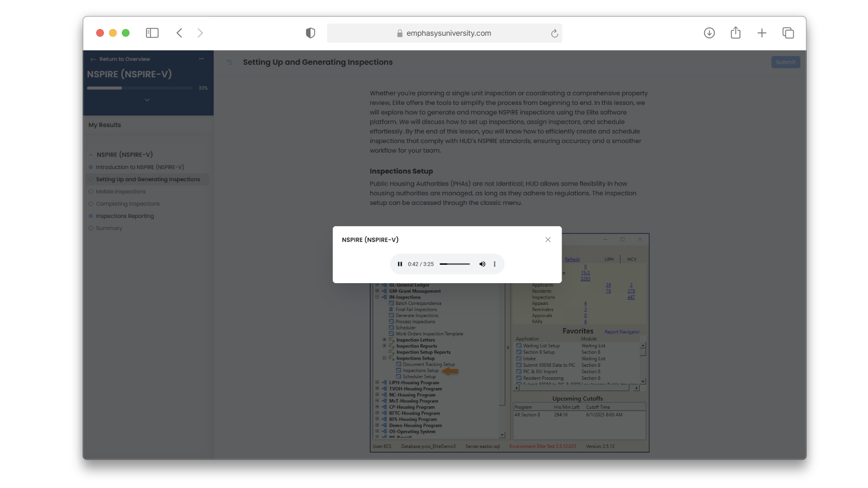The image size is (868, 488).
Task: Open audio player more options menu
Action: point(494,264)
